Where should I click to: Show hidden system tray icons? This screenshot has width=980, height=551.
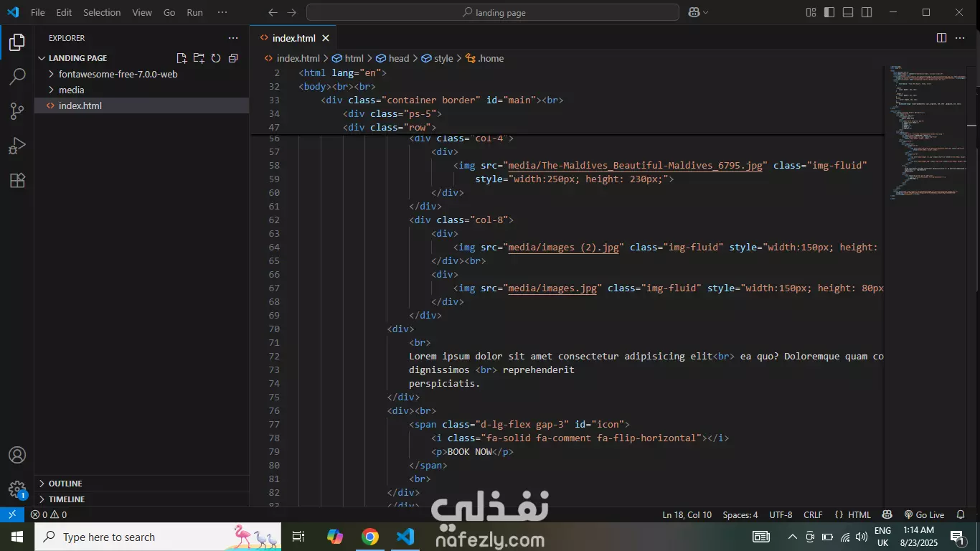(793, 537)
